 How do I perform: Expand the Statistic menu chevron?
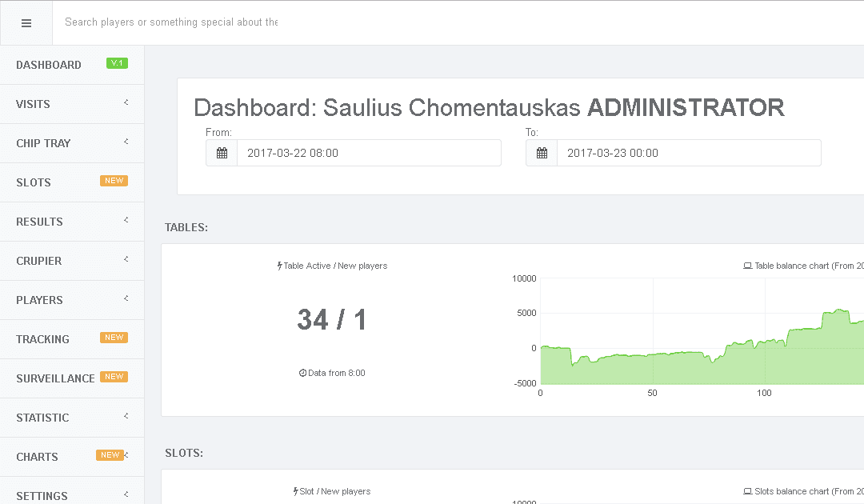pos(126,416)
